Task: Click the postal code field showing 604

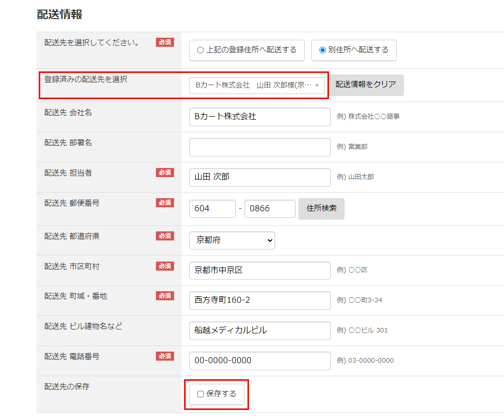Action: (212, 209)
